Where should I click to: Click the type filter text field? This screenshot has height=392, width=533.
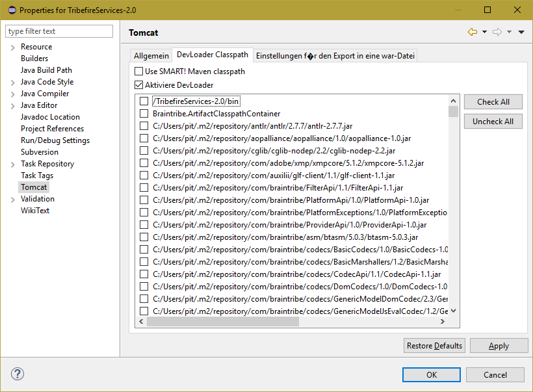coord(59,31)
